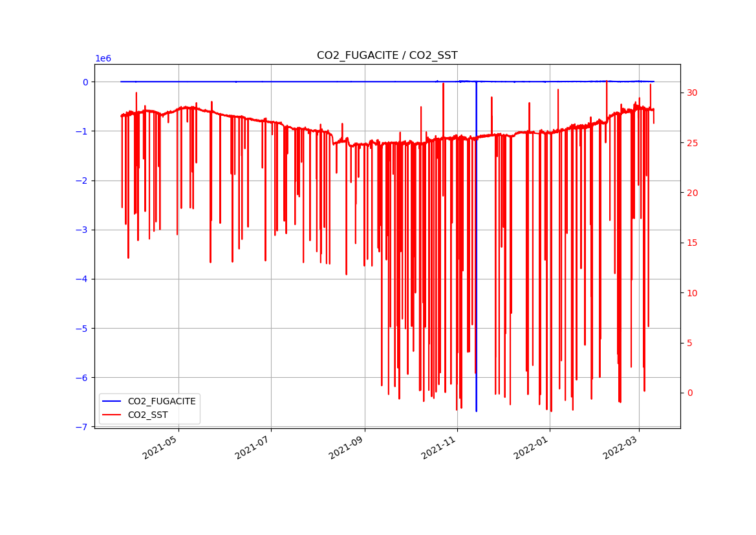Click the blue −7 tick on left axis
This screenshot has height=535, width=756.
[x=84, y=427]
